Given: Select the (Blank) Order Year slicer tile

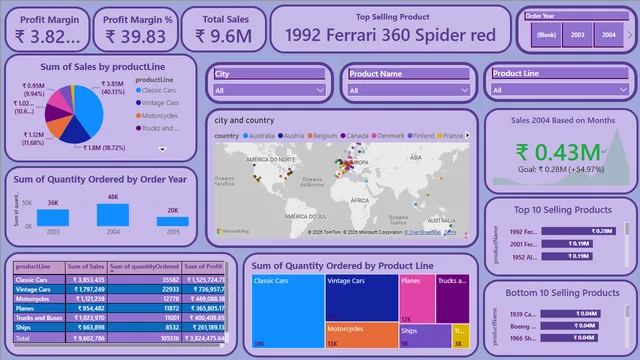Looking at the screenshot, I should pyautogui.click(x=546, y=35).
